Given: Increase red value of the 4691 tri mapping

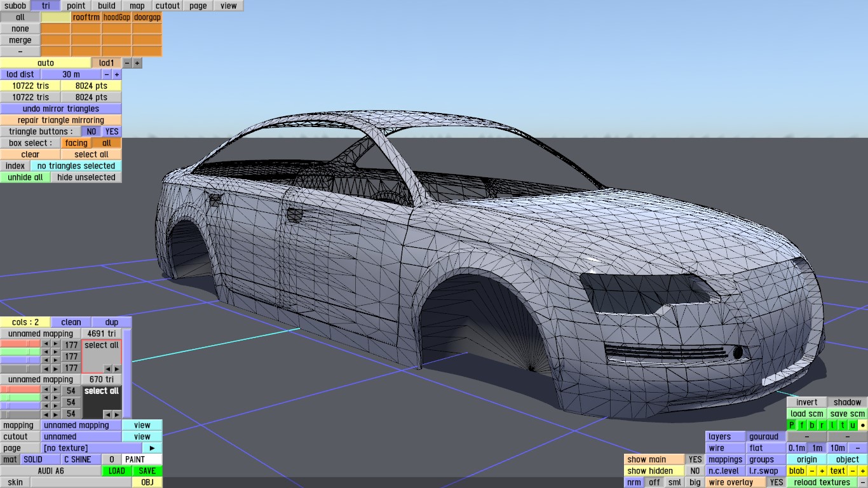Looking at the screenshot, I should 56,344.
